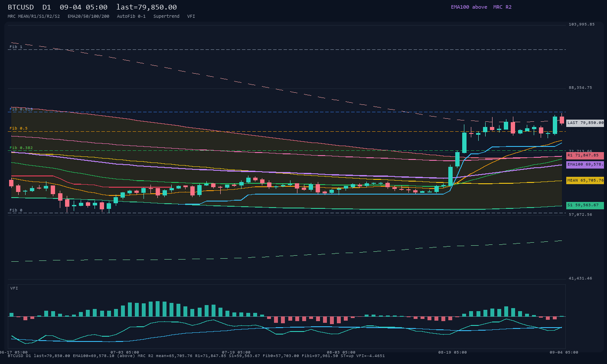Viewport: 607px width, 364px height.
Task: Click the final red candle at chart's right edge
Action: (562, 120)
